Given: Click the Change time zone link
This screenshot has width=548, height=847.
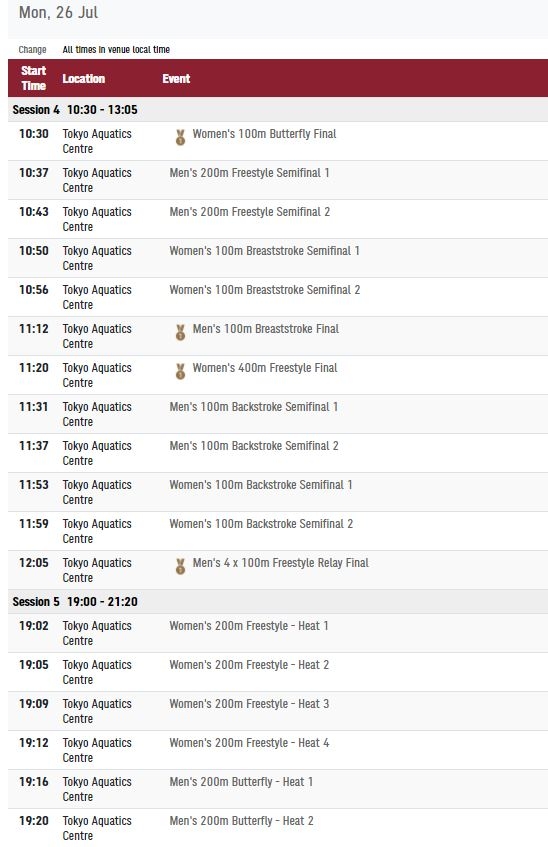Looking at the screenshot, I should pos(32,50).
